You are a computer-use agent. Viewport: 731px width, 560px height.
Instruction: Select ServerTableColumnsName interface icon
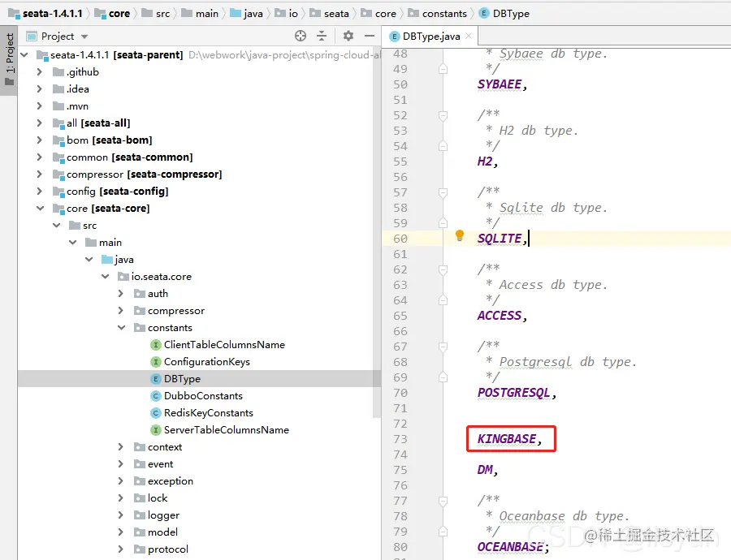point(156,430)
